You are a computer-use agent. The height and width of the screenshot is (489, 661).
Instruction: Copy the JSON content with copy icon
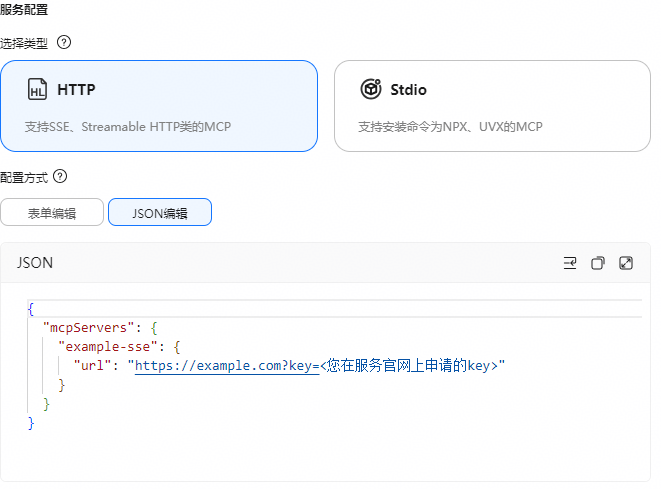(x=598, y=263)
